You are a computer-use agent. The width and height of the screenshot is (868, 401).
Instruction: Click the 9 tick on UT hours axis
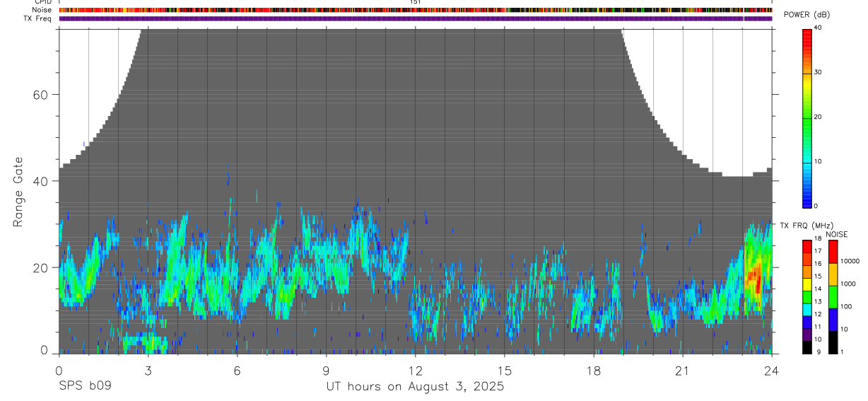(326, 371)
